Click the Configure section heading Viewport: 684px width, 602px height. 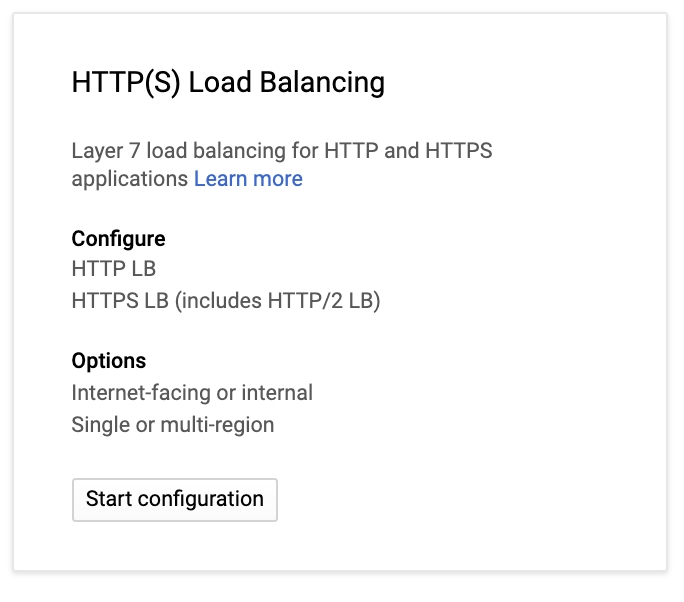118,239
